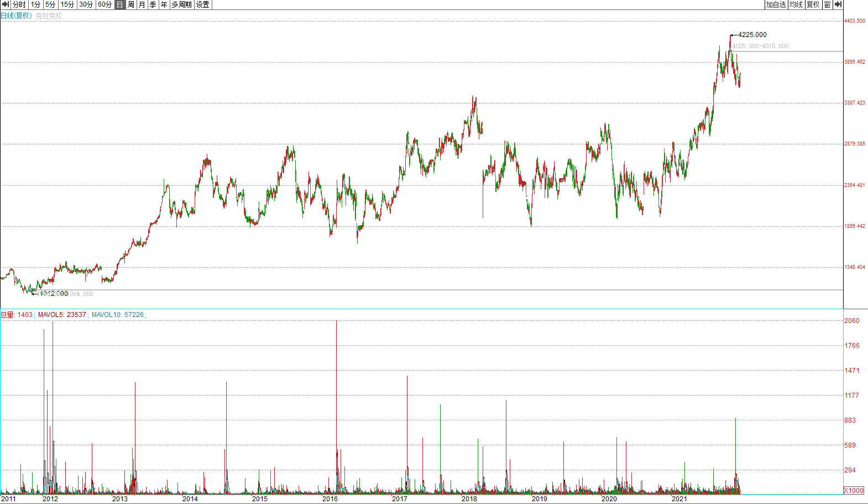The height and width of the screenshot is (504, 868).
Task: Switch to the 分时 intraday view
Action: click(x=19, y=4)
